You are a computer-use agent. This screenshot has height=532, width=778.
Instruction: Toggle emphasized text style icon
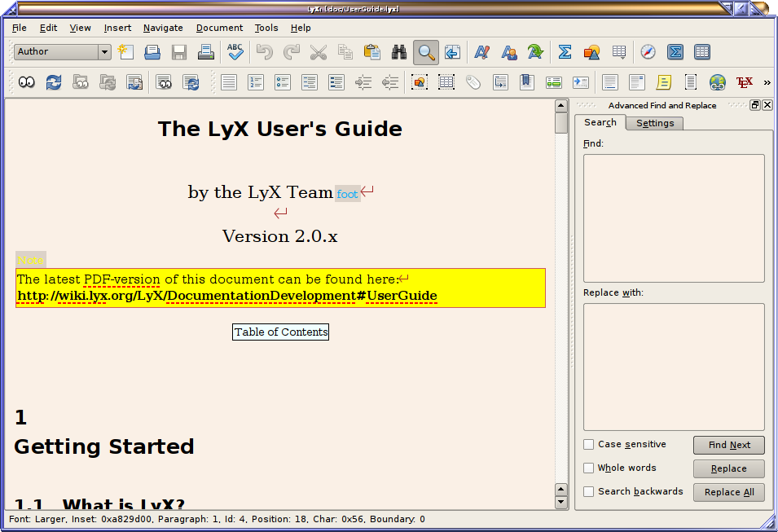tap(481, 52)
